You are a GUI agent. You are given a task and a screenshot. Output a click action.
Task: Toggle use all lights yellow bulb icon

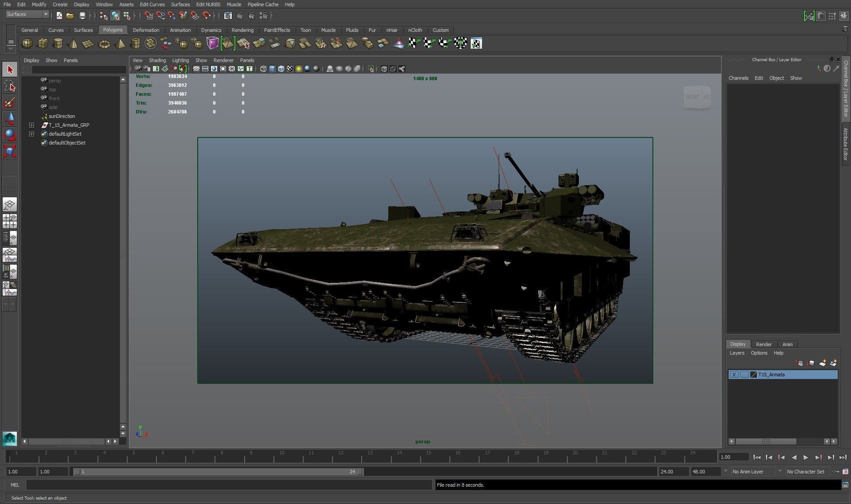[299, 69]
